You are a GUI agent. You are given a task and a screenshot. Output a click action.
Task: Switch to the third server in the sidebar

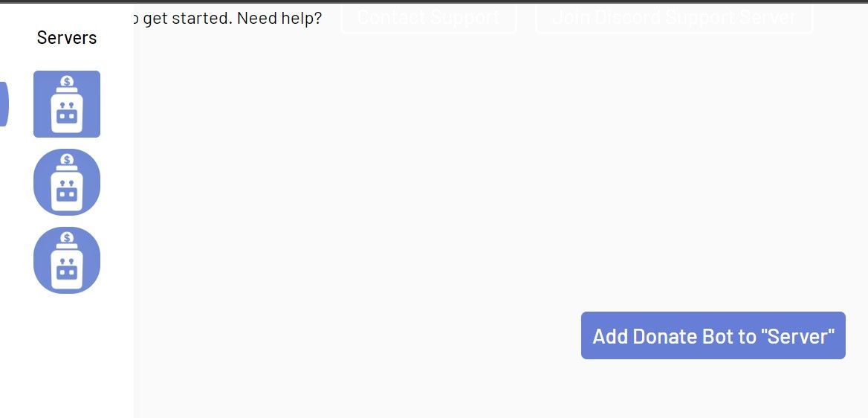tap(67, 260)
